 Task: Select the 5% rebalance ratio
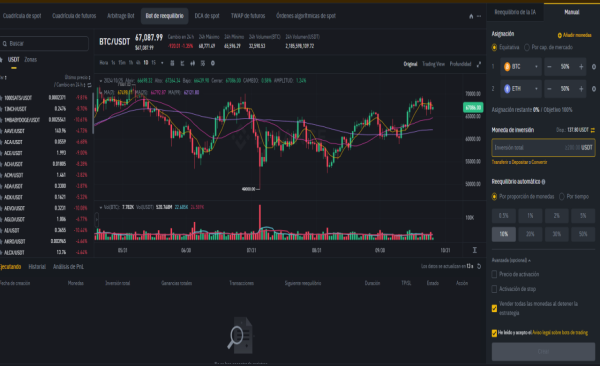583,216
